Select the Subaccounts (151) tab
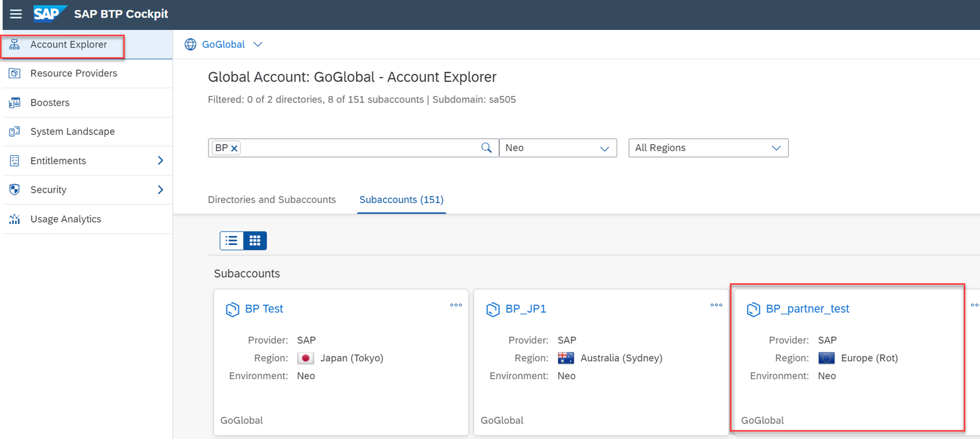 pos(402,199)
